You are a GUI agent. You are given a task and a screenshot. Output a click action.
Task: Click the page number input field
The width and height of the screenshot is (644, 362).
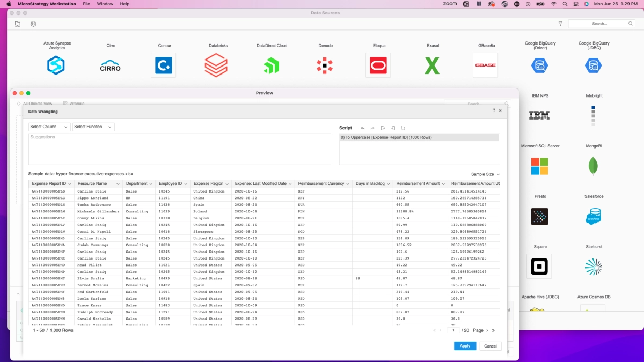(454, 330)
